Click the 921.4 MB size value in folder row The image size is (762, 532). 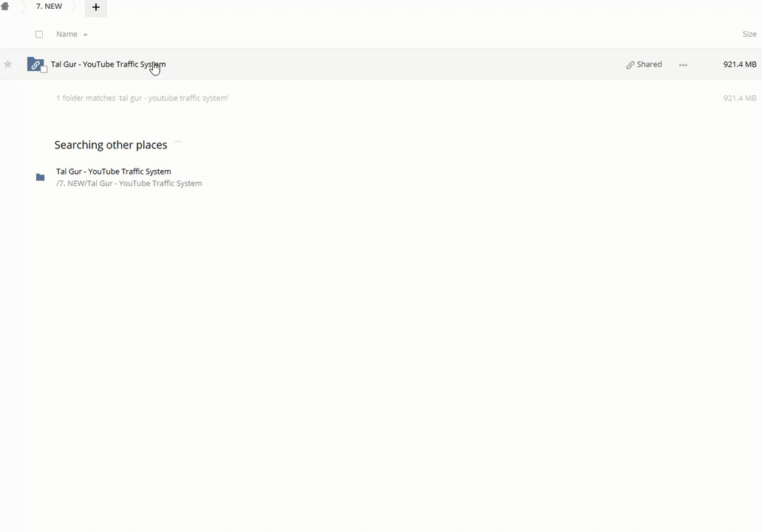[x=740, y=64]
